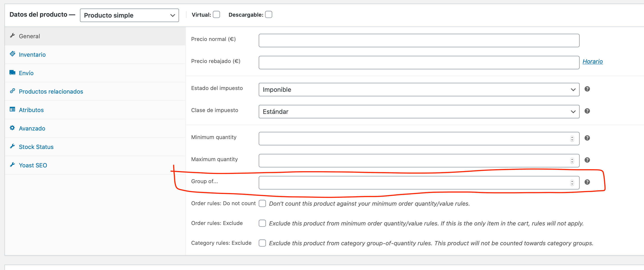
Task: Enable Order rules: Do not count
Action: (x=262, y=203)
